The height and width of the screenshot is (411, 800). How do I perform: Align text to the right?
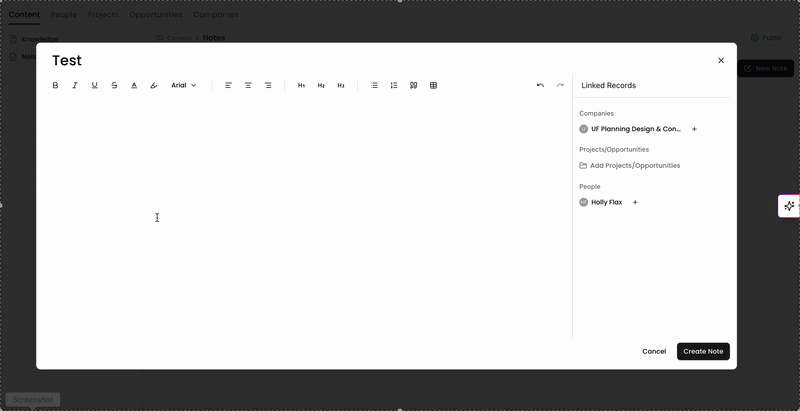(x=268, y=85)
